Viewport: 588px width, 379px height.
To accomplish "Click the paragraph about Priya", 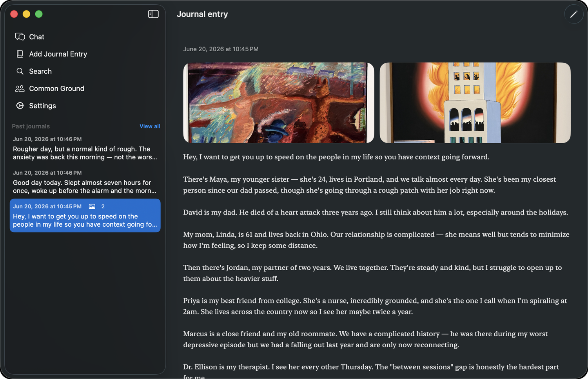I will click(375, 306).
